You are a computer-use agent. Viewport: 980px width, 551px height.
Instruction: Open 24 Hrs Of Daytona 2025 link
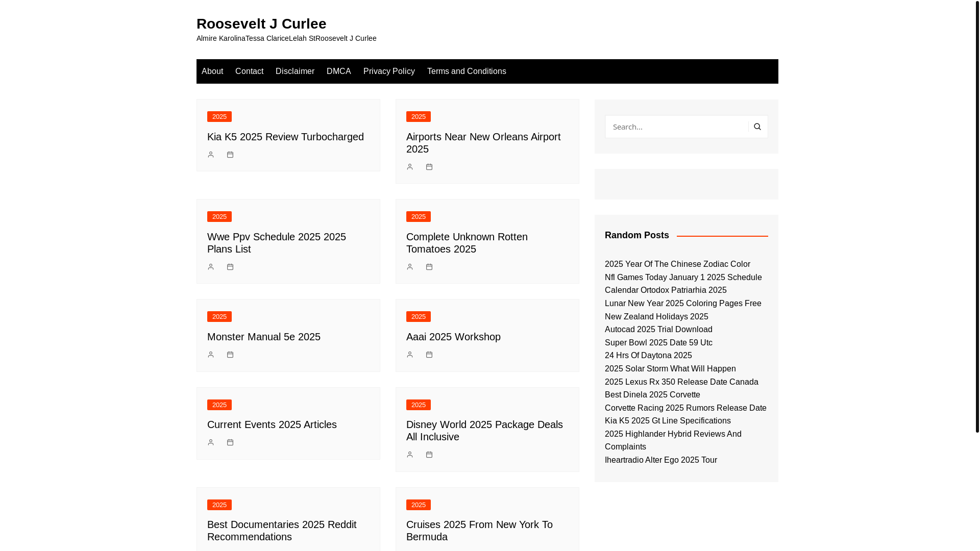point(648,356)
